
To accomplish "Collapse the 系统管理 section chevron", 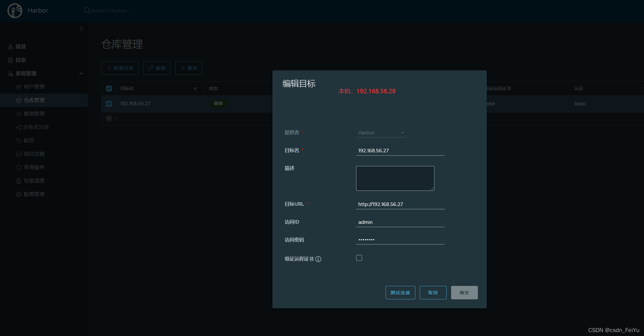I will click(x=81, y=73).
